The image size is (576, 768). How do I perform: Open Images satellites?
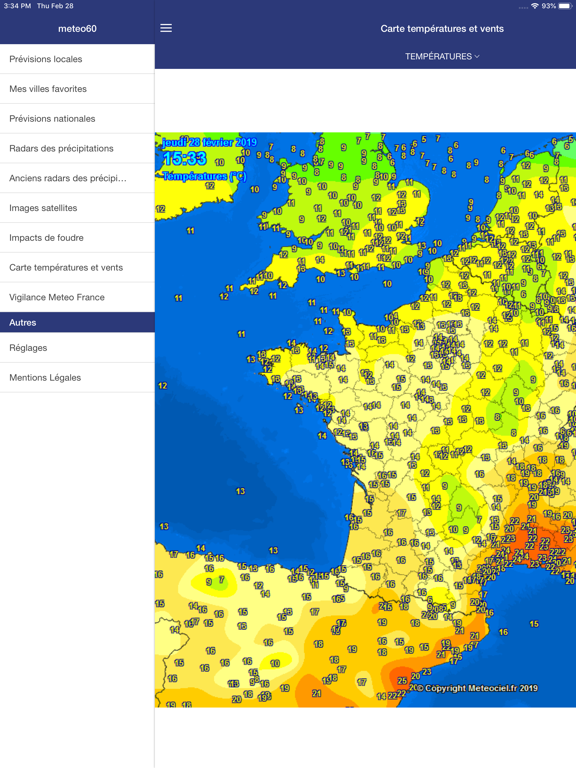[x=77, y=208]
